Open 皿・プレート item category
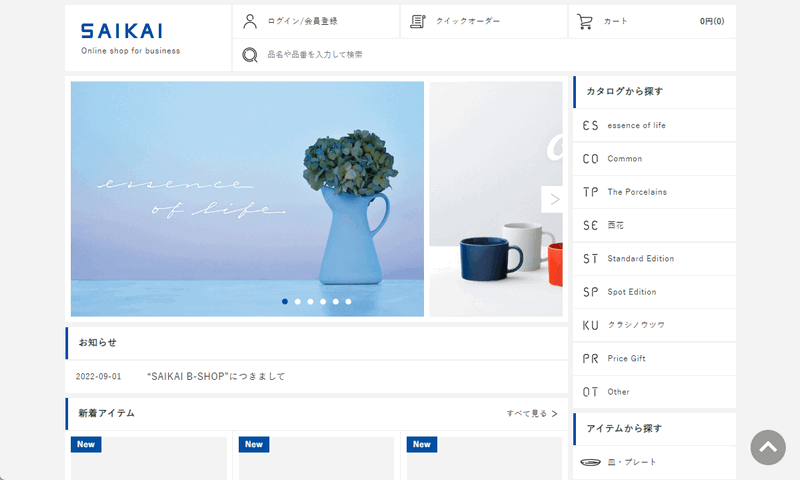800x480 pixels. pos(632,462)
